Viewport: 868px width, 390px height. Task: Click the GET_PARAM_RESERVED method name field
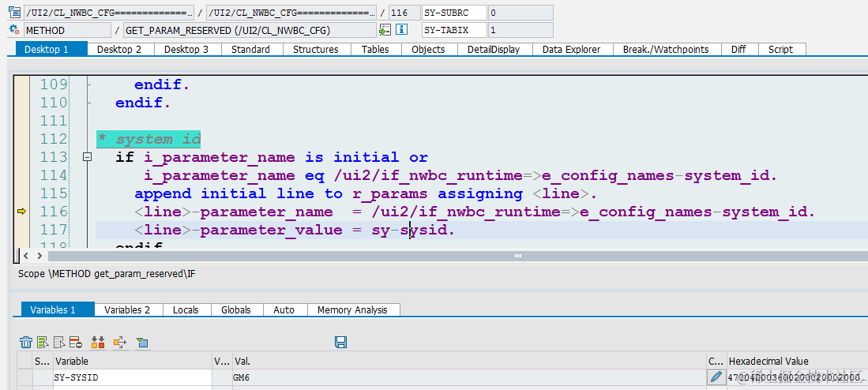250,30
